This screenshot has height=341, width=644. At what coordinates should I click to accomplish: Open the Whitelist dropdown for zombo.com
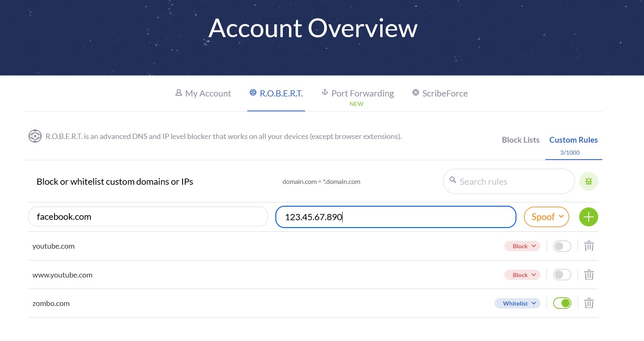[517, 303]
